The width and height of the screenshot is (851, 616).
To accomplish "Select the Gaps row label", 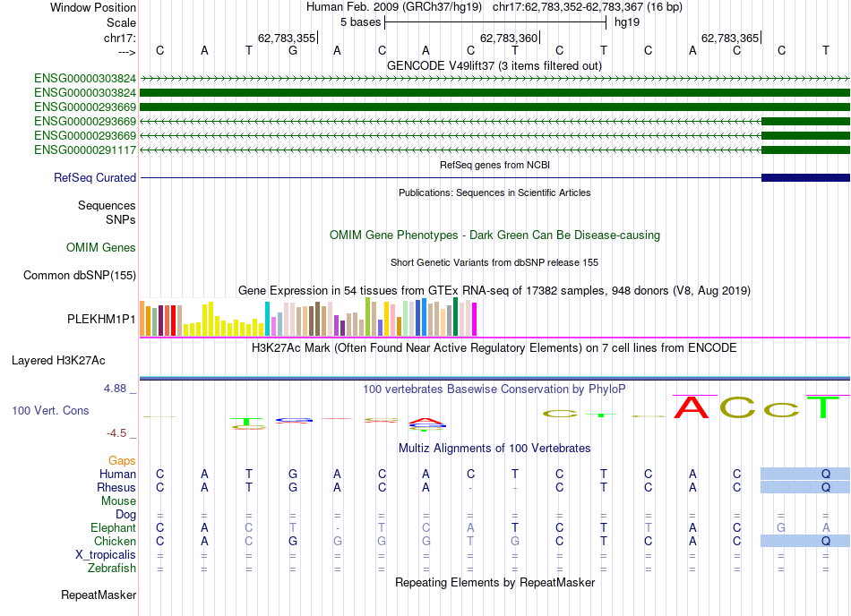I will 122,461.
